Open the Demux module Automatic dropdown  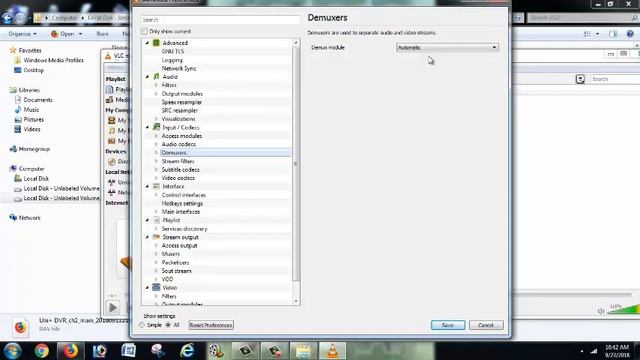click(447, 47)
